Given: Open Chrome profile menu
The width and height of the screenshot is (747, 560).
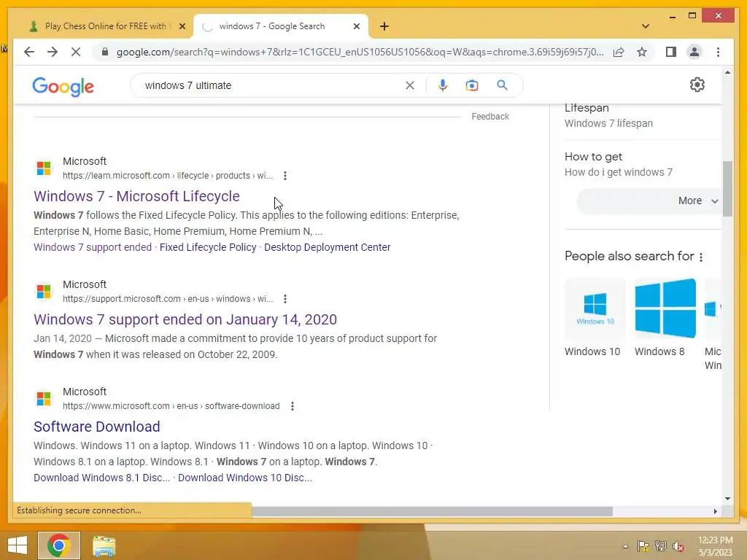Looking at the screenshot, I should pos(694,52).
